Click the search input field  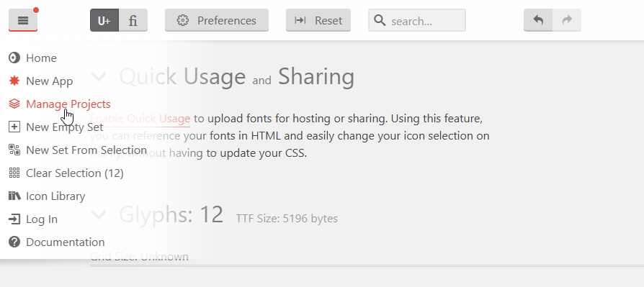click(417, 20)
